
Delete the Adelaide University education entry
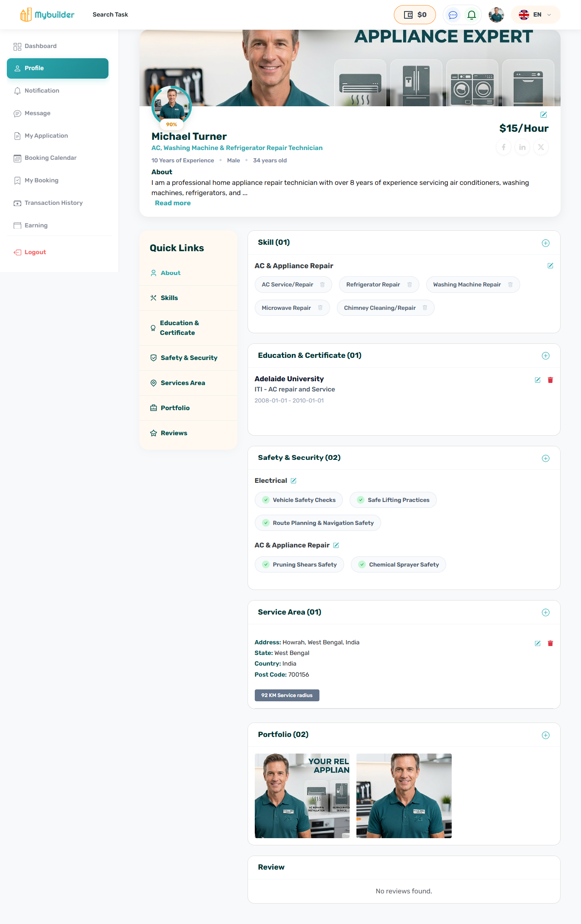click(550, 380)
